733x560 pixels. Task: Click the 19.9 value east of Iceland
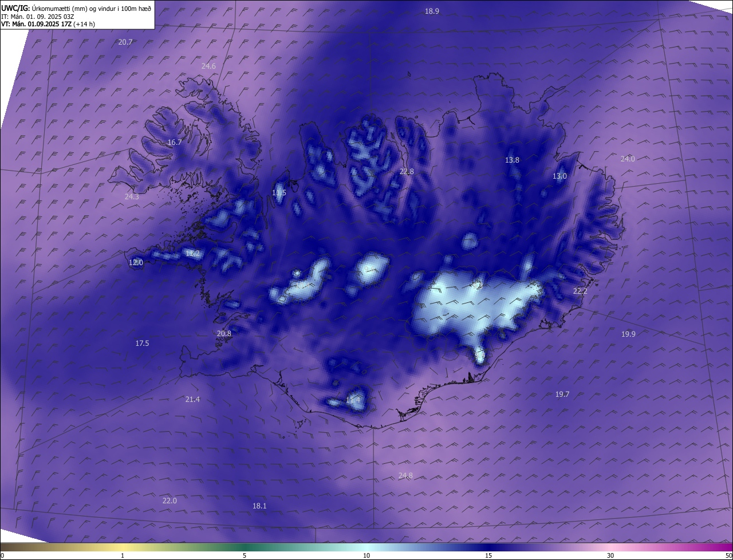628,334
